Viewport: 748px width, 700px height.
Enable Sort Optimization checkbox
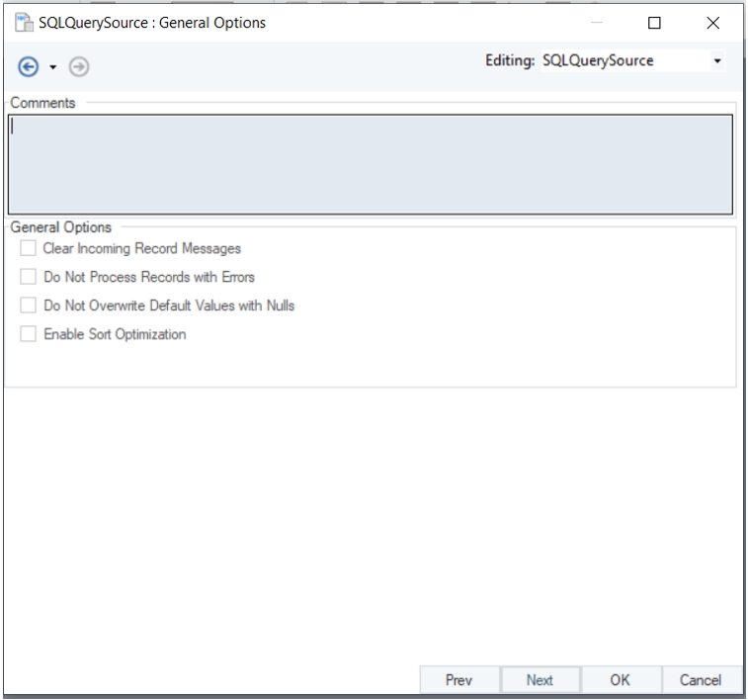click(28, 334)
